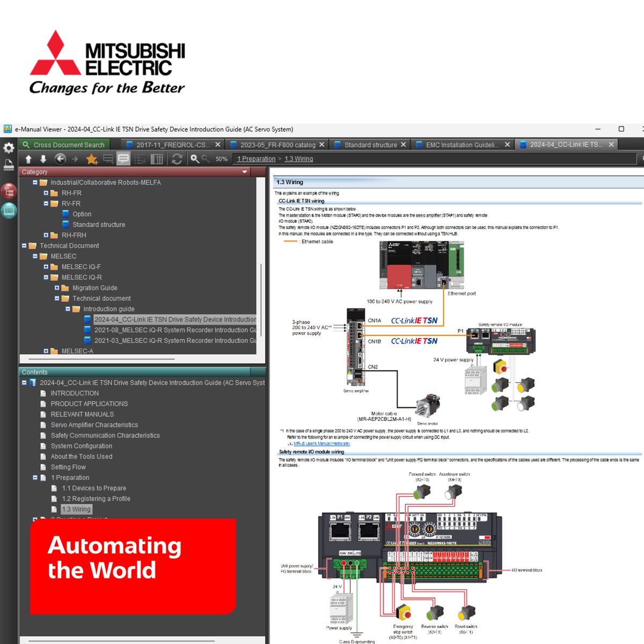The height and width of the screenshot is (644, 644).
Task: Click the INTRODUCTION page icon in Contents
Action: [x=43, y=393]
